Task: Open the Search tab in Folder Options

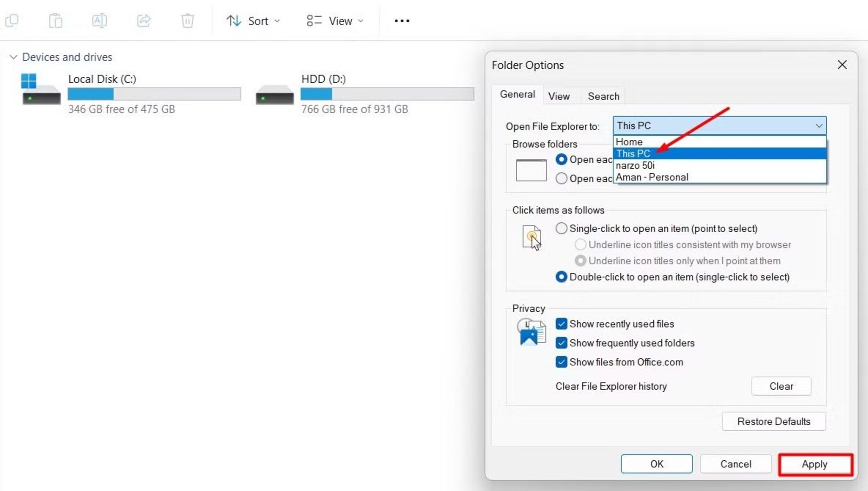Action: pos(603,96)
